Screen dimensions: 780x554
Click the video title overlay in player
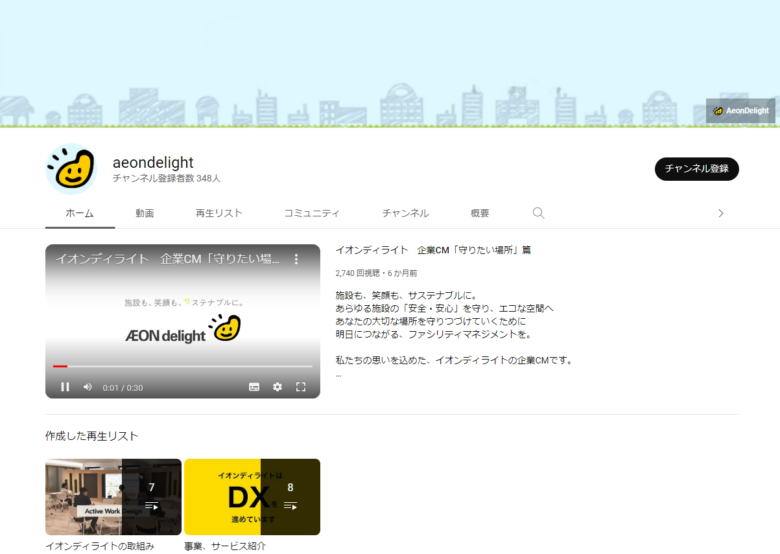tap(168, 259)
